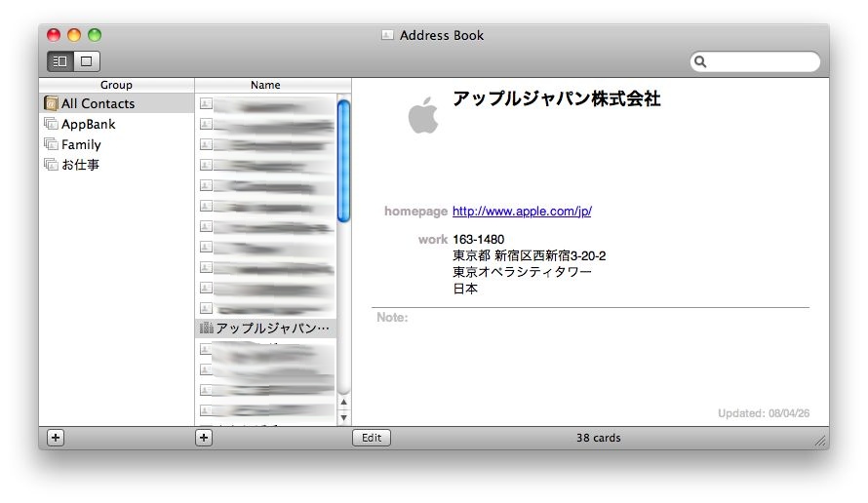Image resolution: width=868 pixels, height=503 pixels.
Task: Zoom the window with the green button
Action: point(95,35)
